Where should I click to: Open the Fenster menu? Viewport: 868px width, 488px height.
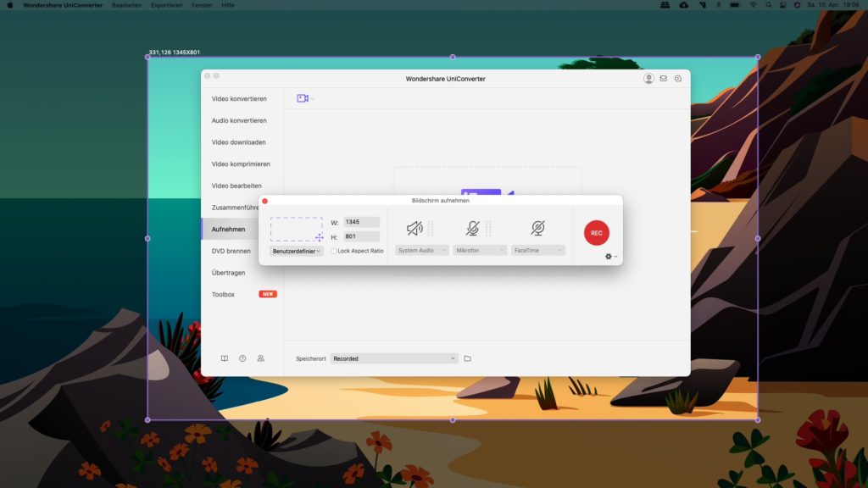[202, 5]
